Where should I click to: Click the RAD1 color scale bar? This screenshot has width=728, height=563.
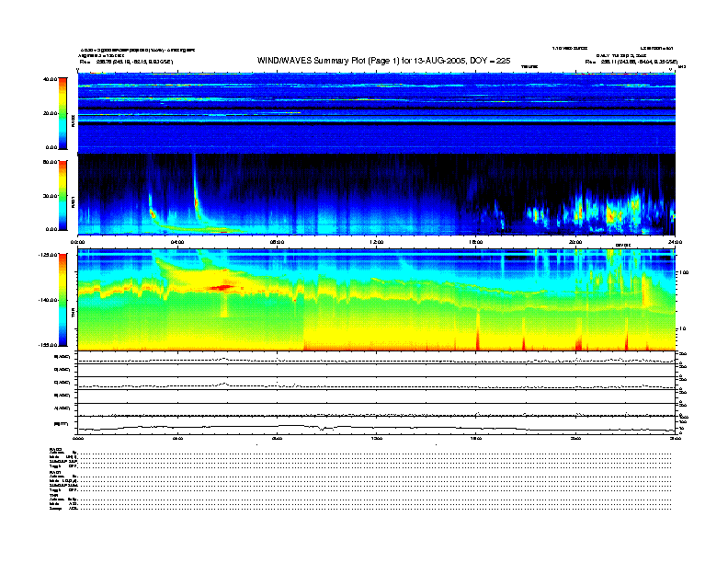[63, 196]
